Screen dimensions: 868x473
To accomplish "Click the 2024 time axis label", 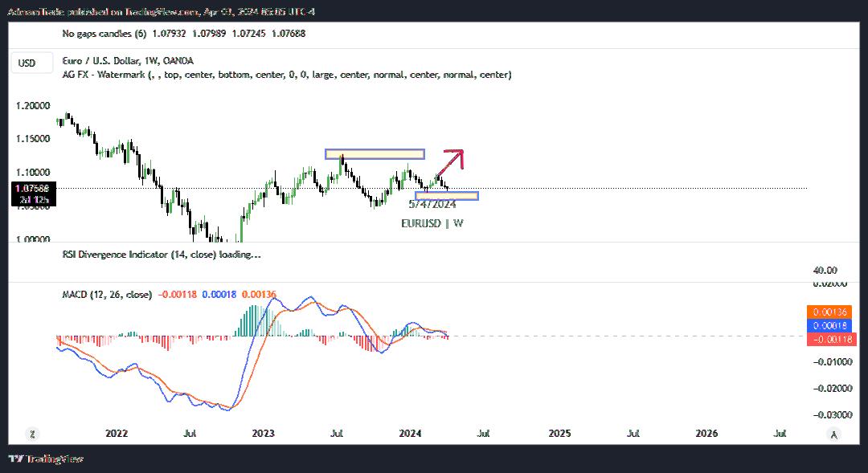I will tap(410, 433).
